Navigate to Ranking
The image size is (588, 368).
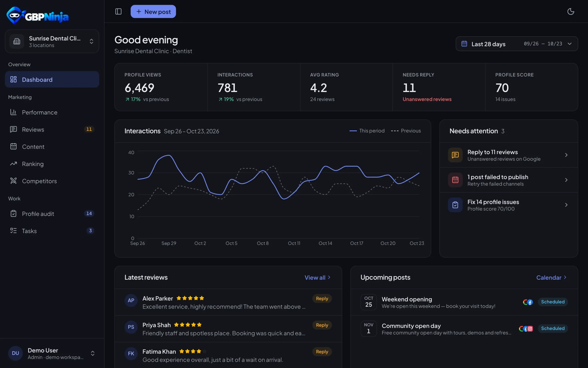pyautogui.click(x=52, y=164)
